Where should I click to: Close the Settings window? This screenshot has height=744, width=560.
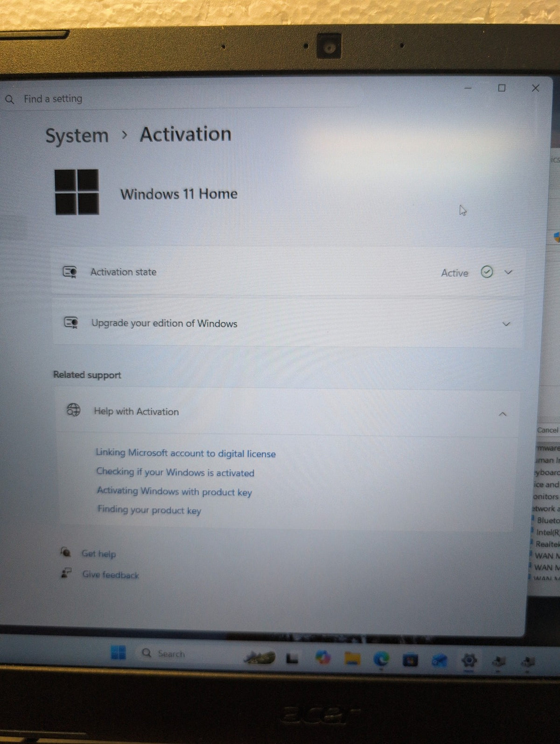pos(535,88)
